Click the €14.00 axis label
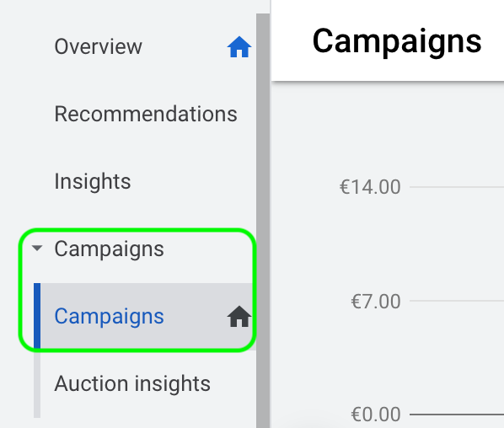Image resolution: width=504 pixels, height=428 pixels. point(370,187)
